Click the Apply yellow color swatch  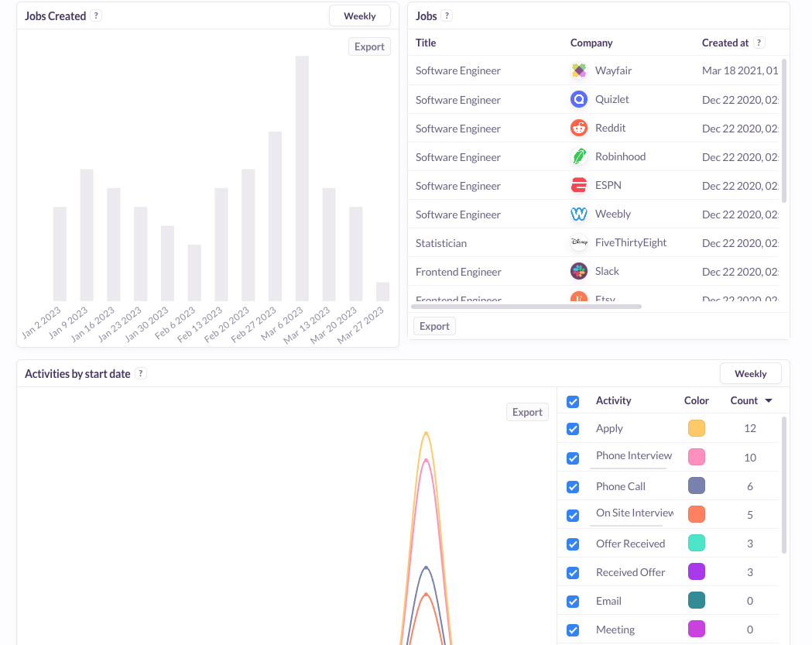(x=697, y=428)
